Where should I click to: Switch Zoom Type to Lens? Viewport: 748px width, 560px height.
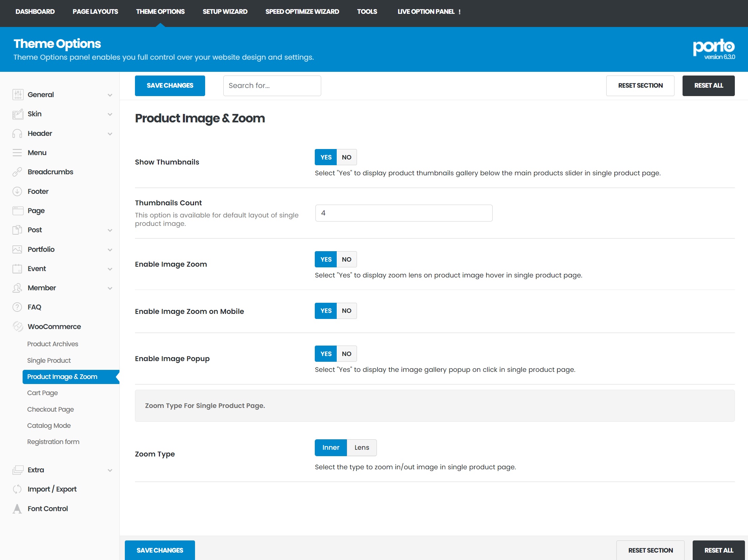pos(361,447)
